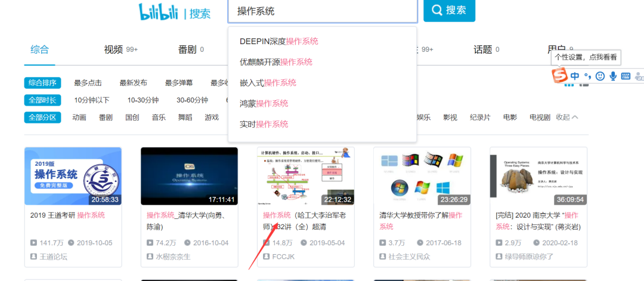Switch to the 番剧 0 results tab
This screenshot has width=644, height=281.
(x=191, y=50)
